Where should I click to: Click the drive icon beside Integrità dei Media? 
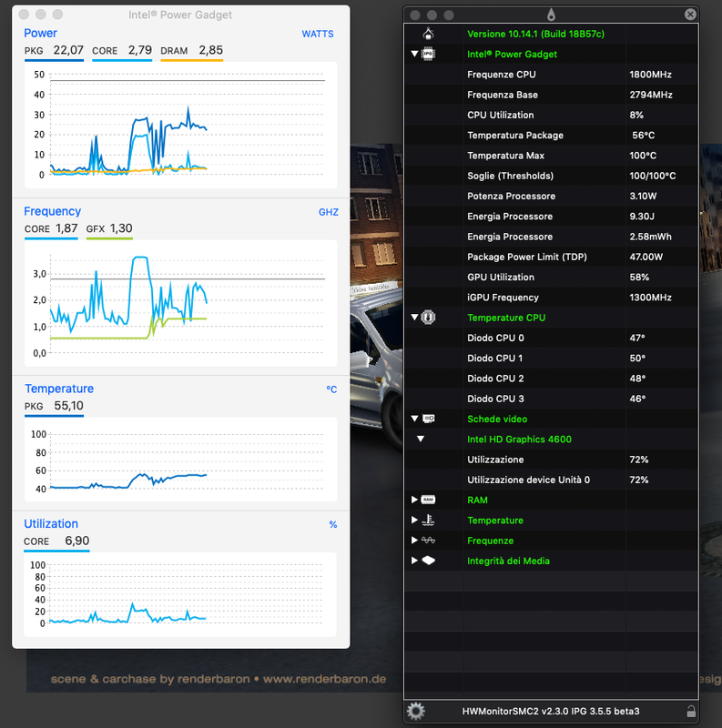coord(428,561)
